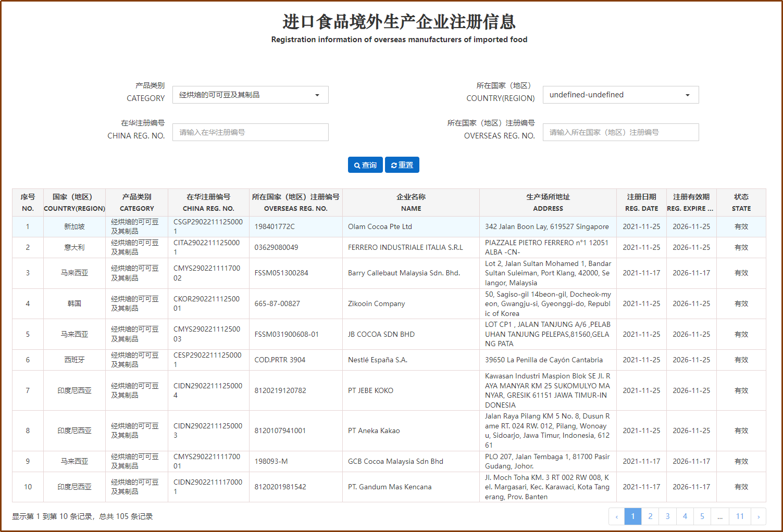Click overseas reg number 8120107941001
This screenshot has width=783, height=532.
pyautogui.click(x=280, y=430)
